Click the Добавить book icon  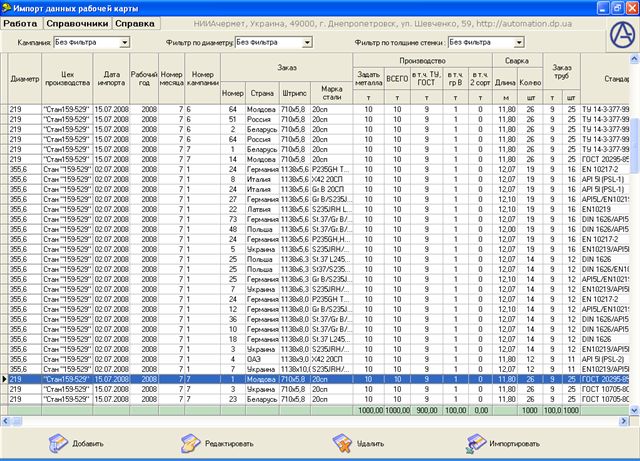point(58,443)
